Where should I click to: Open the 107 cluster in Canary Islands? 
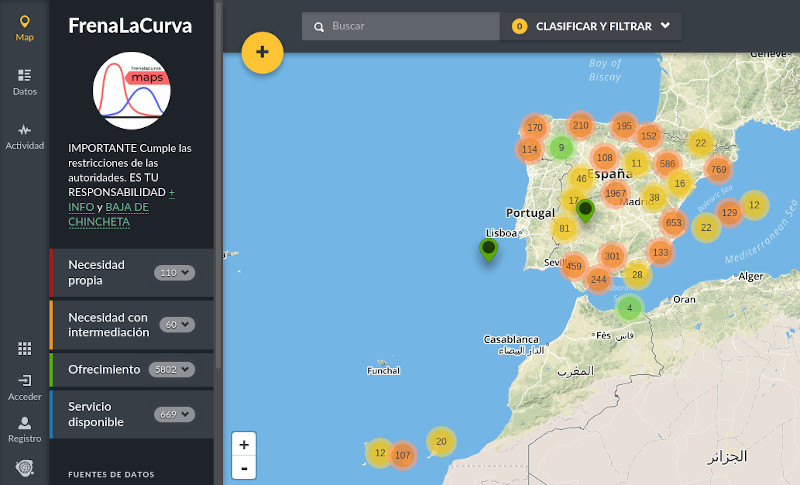tap(403, 455)
